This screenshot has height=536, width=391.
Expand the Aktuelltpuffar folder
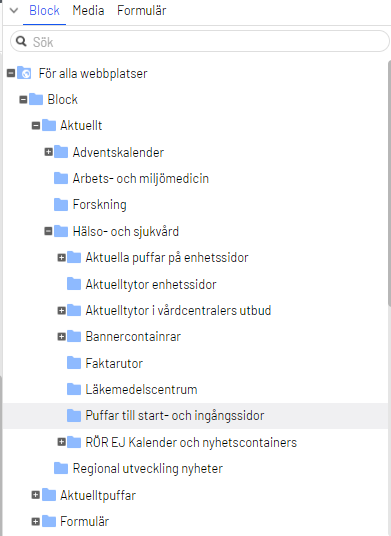coord(36,495)
